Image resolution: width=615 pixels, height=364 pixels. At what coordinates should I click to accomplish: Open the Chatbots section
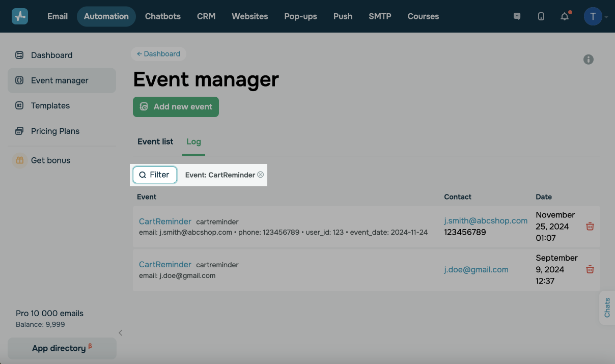point(163,16)
